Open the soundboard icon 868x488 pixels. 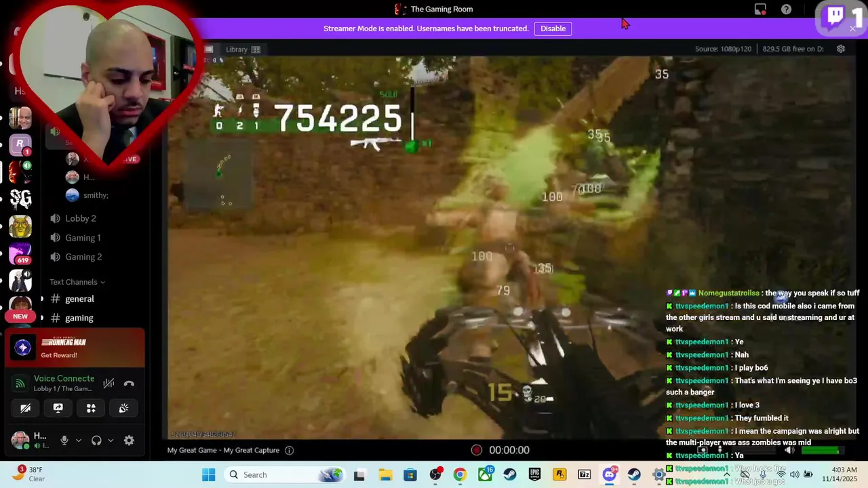123,408
